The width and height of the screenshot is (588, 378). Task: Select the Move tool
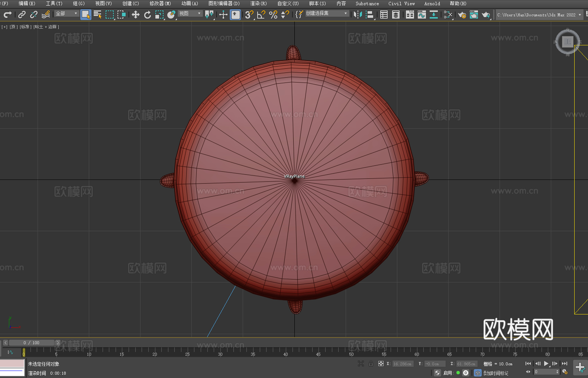136,14
